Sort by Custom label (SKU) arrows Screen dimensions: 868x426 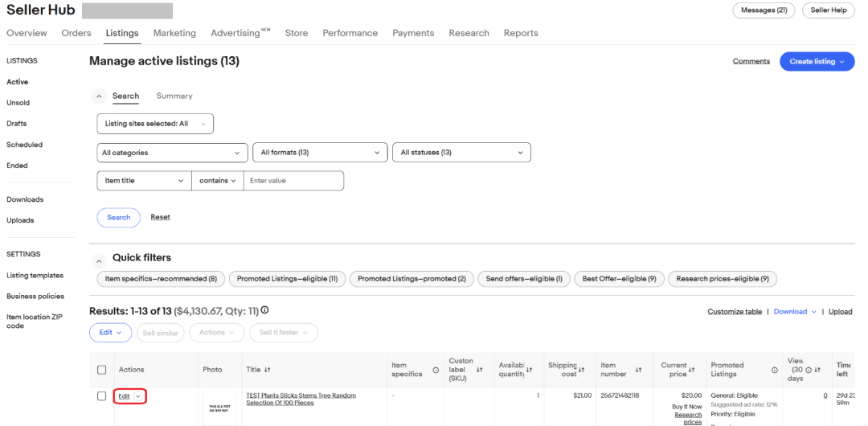point(480,370)
